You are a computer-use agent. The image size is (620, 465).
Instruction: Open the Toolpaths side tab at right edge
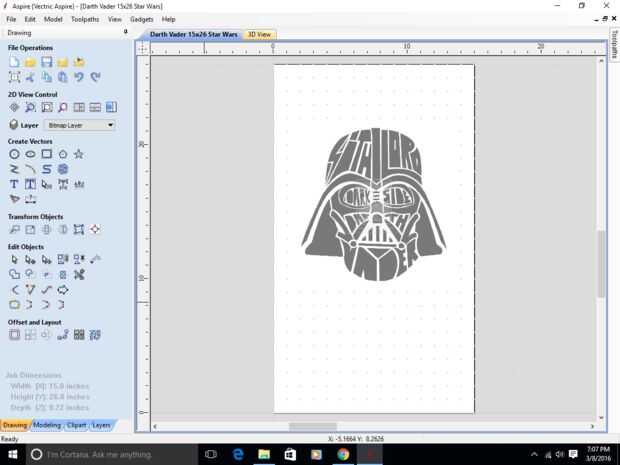[614, 44]
